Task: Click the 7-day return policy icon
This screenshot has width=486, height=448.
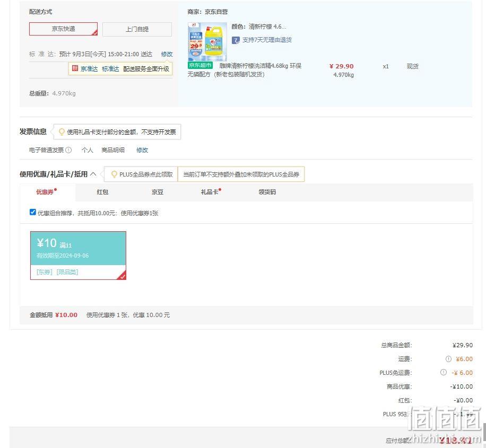Action: (x=236, y=40)
